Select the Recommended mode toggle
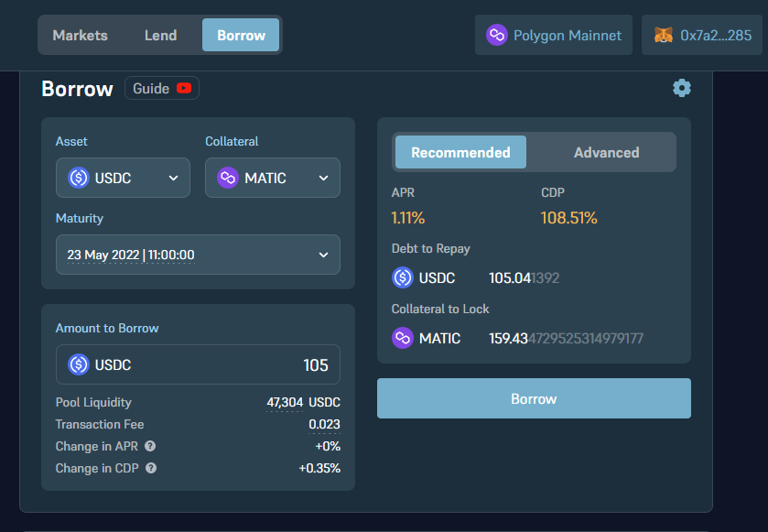Viewport: 768px width, 532px height. click(461, 152)
